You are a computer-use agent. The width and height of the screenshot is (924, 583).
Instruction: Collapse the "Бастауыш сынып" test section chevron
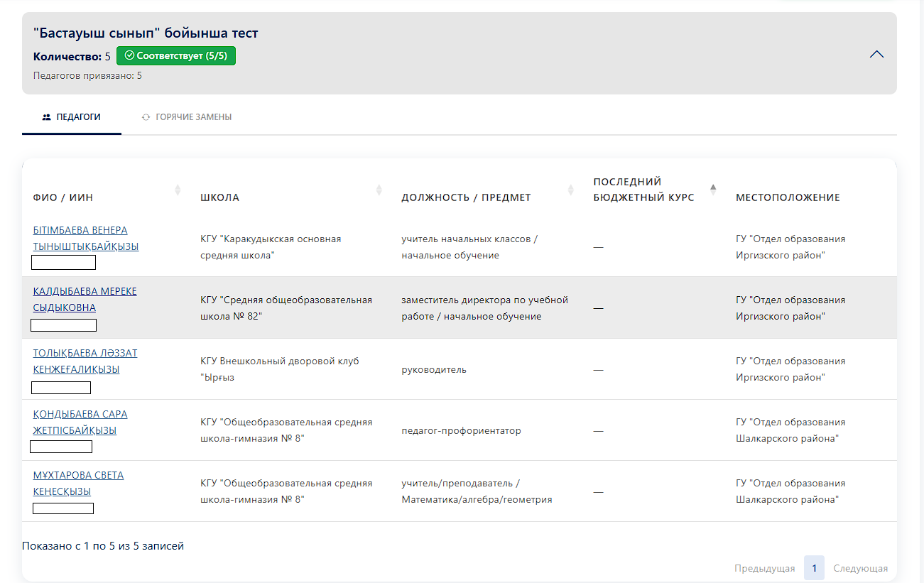[876, 54]
